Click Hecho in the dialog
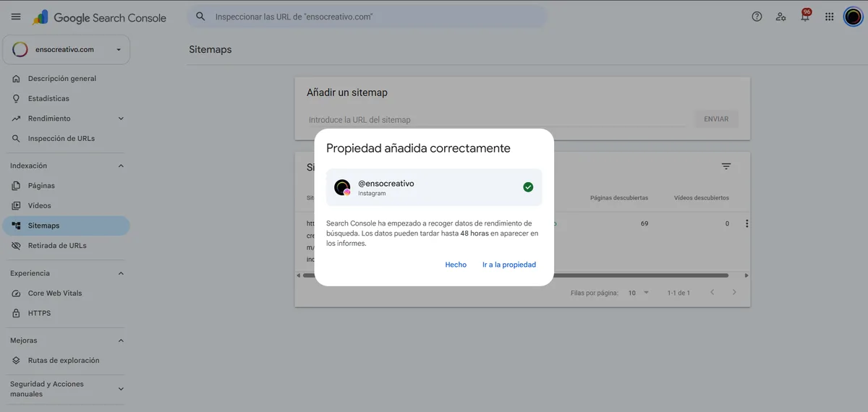This screenshot has width=868, height=412. tap(456, 265)
